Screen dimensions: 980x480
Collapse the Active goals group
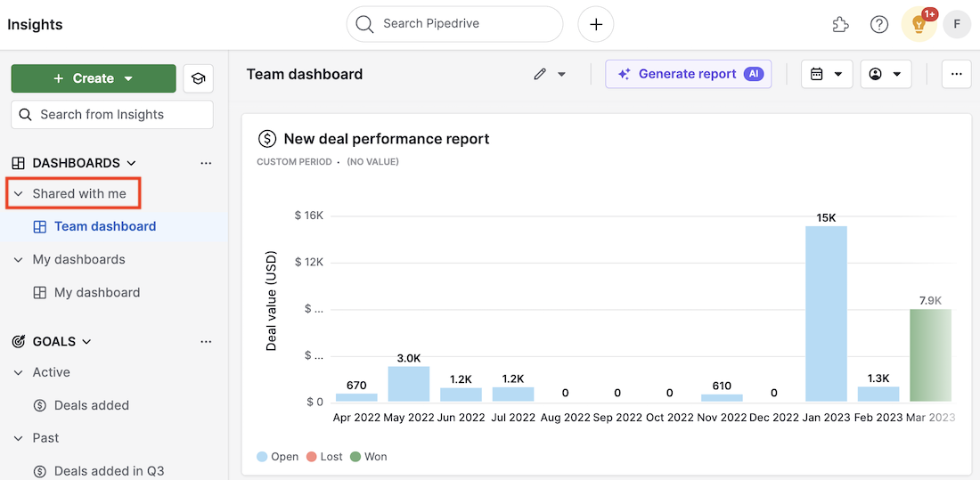tap(18, 372)
